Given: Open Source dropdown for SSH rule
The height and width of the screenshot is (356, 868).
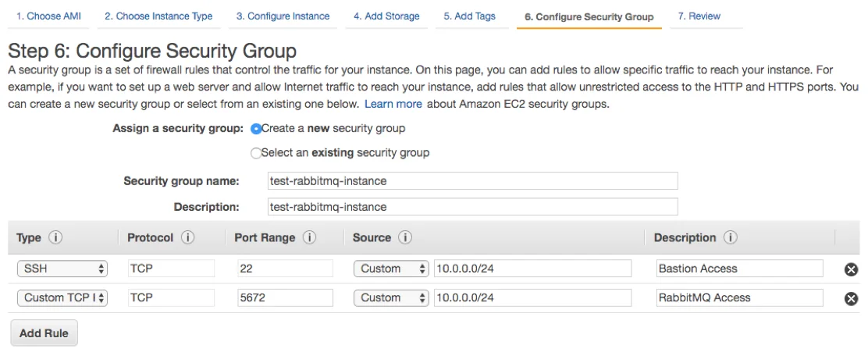Looking at the screenshot, I should 391,269.
